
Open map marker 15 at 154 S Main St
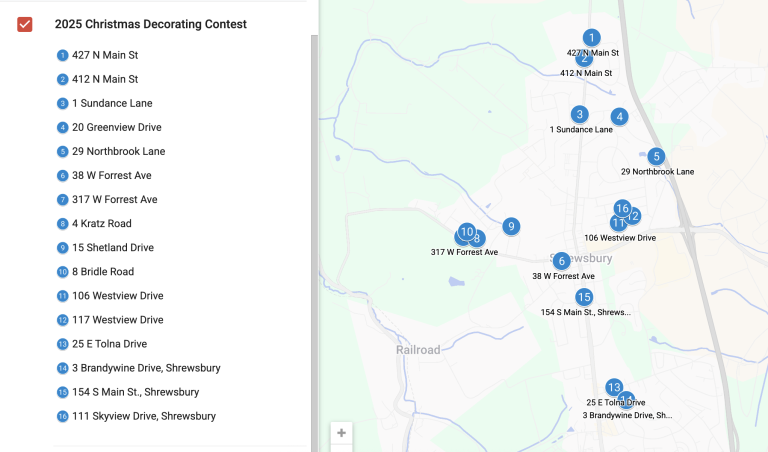(x=584, y=297)
